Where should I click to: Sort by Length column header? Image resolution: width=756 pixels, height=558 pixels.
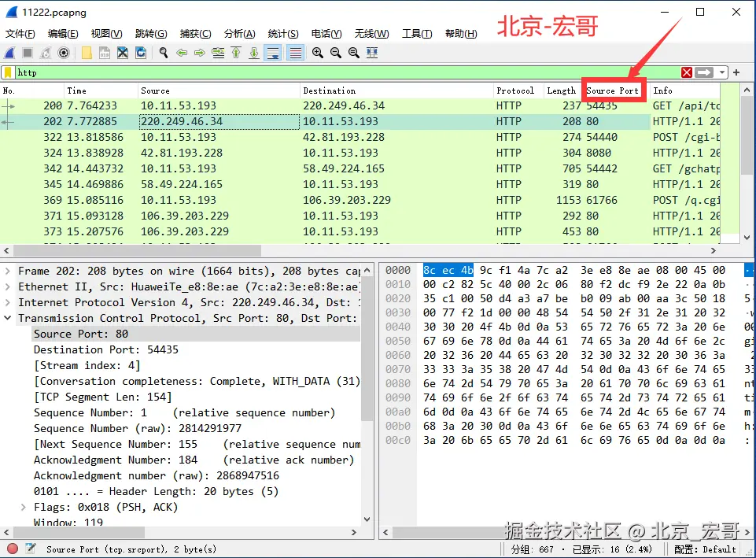[x=561, y=91]
